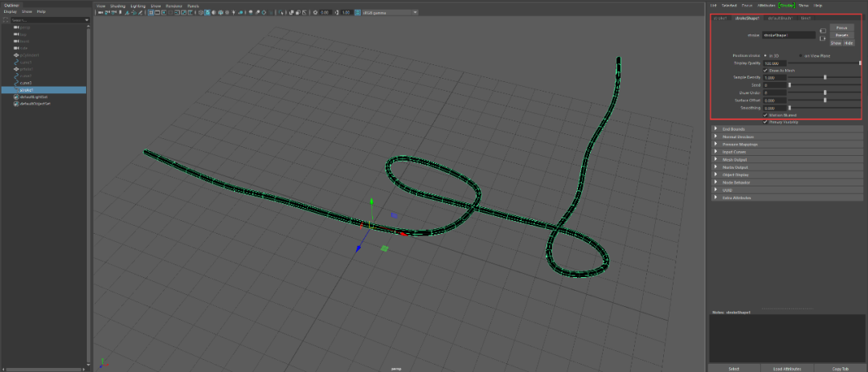868x372 pixels.
Task: Expand the Object Display section
Action: pos(786,174)
